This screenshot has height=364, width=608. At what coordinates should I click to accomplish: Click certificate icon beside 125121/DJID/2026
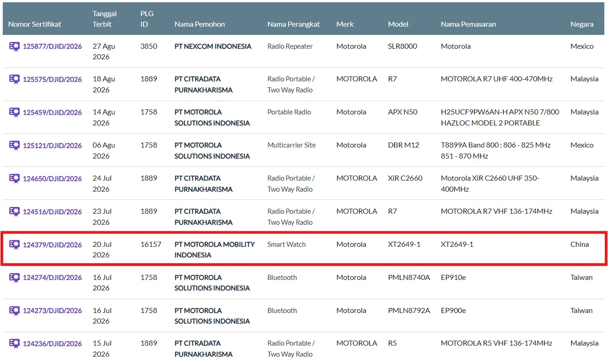coord(14,146)
